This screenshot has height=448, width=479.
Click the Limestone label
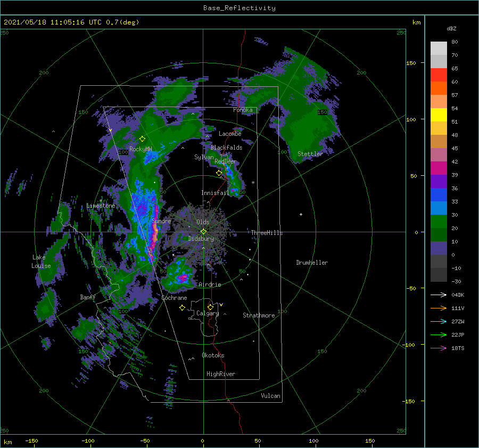[101, 206]
